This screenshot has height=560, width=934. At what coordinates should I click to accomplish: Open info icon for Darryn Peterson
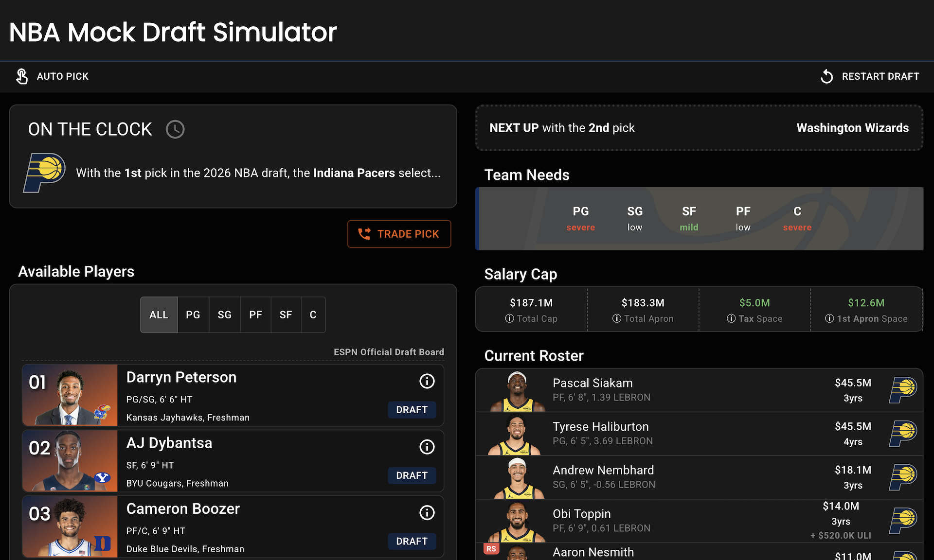click(427, 381)
